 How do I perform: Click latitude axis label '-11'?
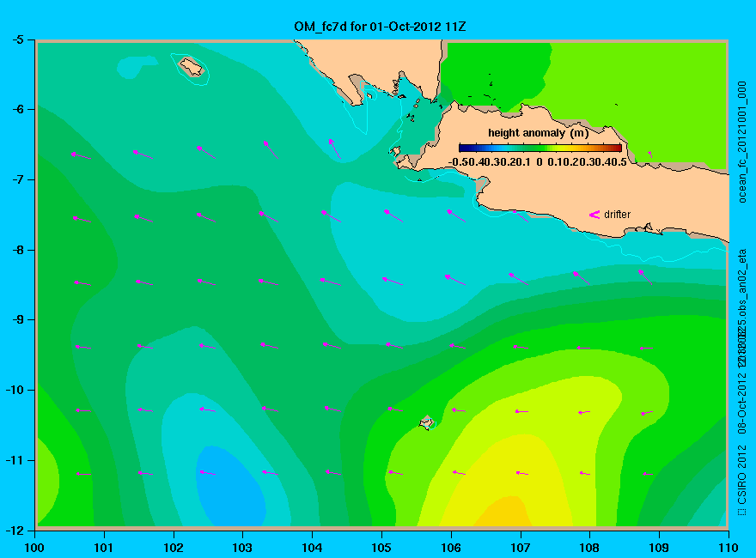(x=15, y=460)
